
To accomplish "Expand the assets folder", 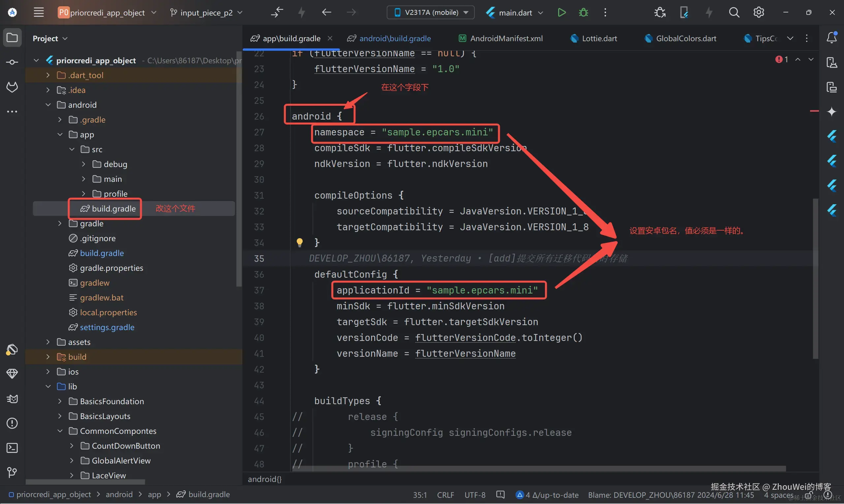I will click(x=48, y=342).
